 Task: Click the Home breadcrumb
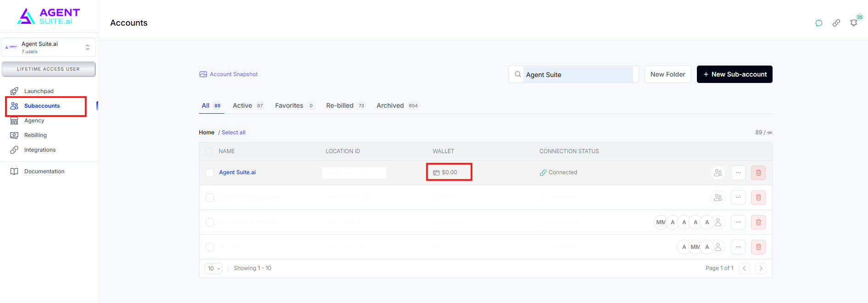coord(206,132)
